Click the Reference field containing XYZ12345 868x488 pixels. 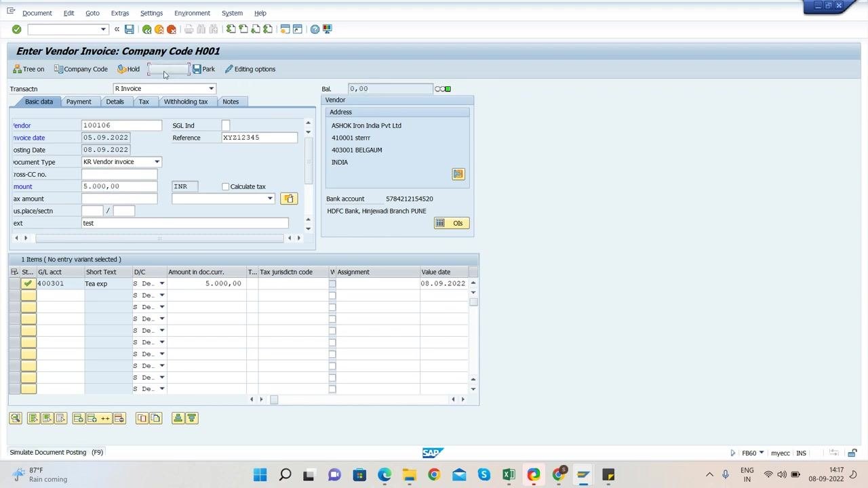click(260, 138)
